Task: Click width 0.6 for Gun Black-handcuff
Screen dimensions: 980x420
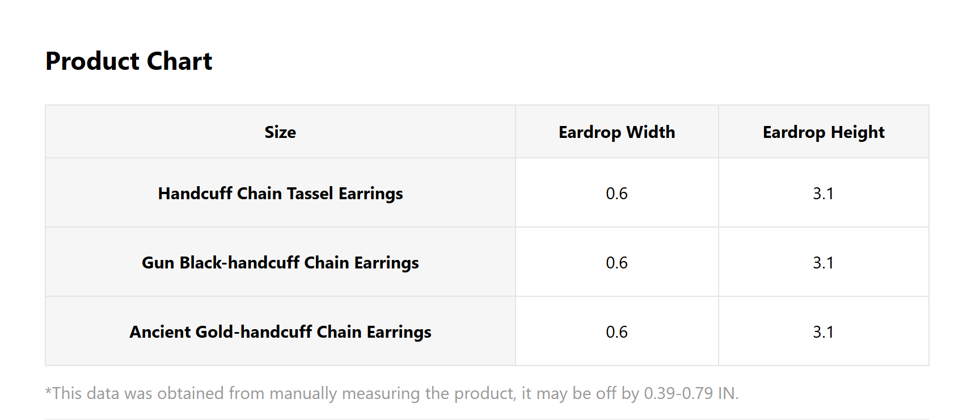Action: 616,263
